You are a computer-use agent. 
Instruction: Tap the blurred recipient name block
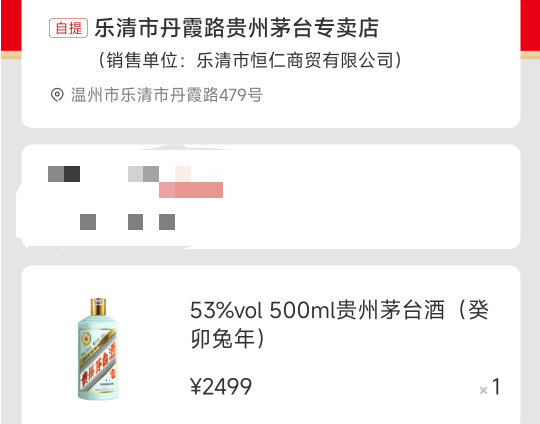tap(64, 174)
